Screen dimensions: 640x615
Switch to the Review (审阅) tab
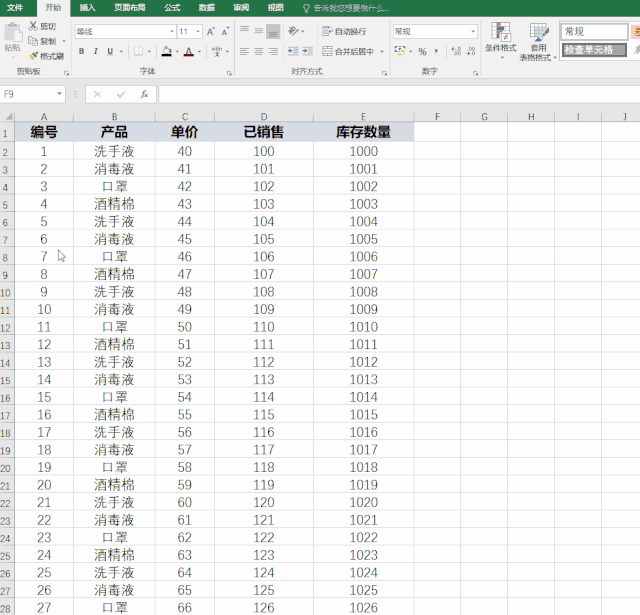[241, 8]
